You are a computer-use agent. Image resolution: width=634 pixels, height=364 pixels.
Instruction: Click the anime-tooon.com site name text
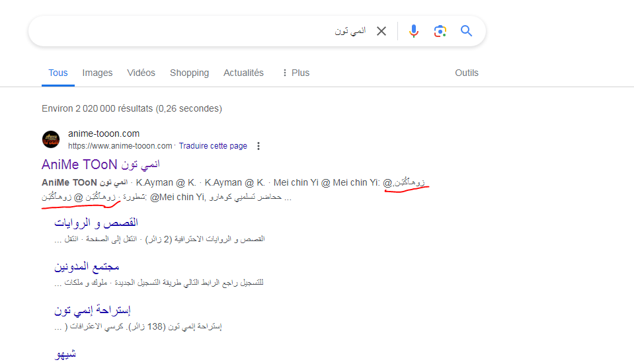(x=104, y=133)
